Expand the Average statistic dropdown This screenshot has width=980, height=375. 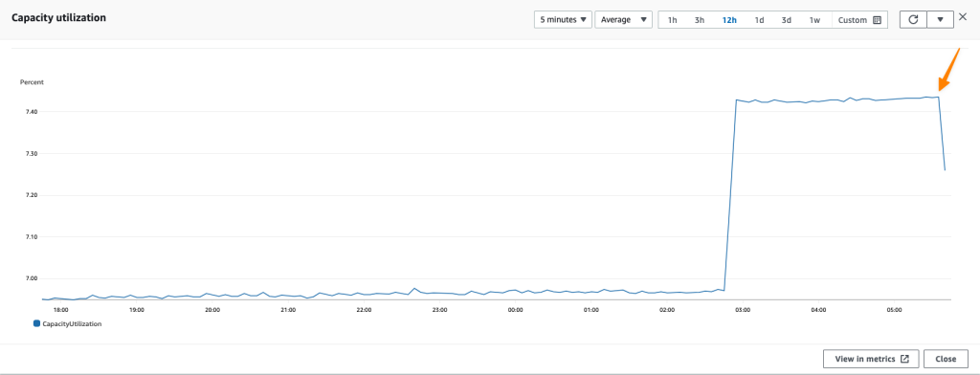pyautogui.click(x=624, y=19)
